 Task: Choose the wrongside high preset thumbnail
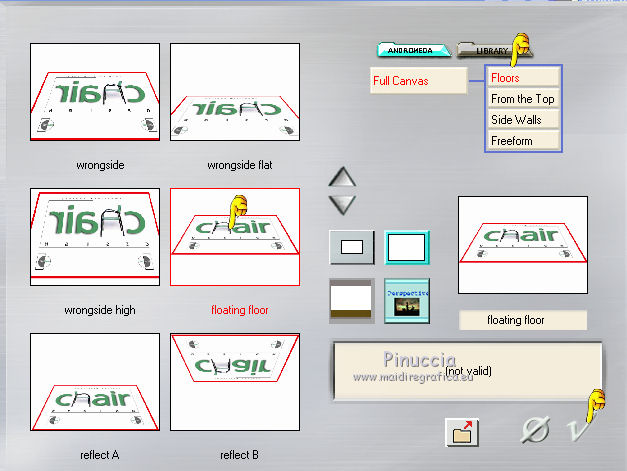95,237
